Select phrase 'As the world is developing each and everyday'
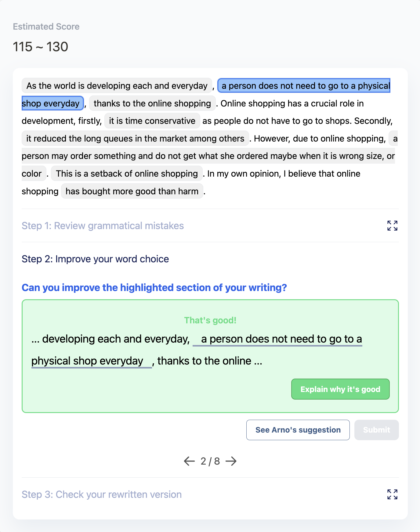Image resolution: width=420 pixels, height=532 pixels. pos(117,86)
